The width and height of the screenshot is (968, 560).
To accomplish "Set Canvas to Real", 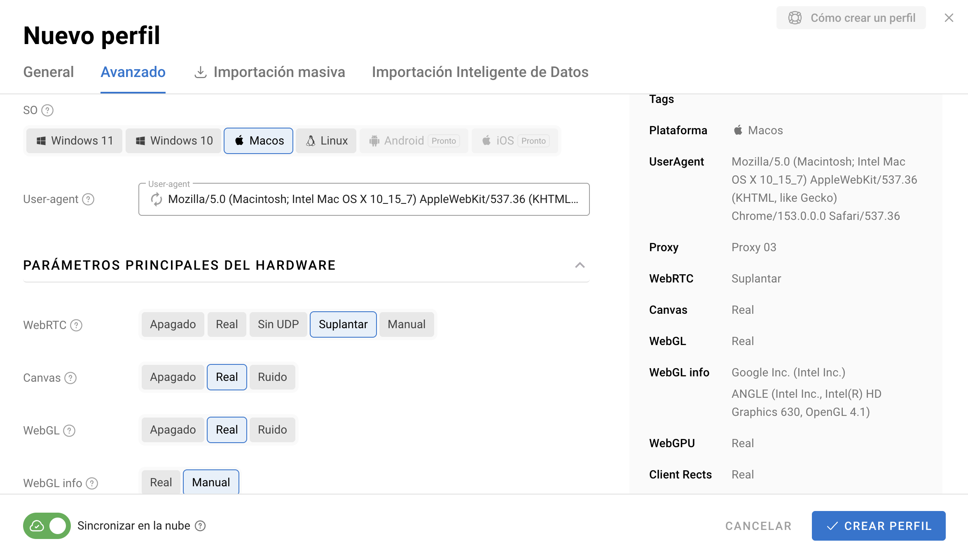I will click(x=227, y=377).
